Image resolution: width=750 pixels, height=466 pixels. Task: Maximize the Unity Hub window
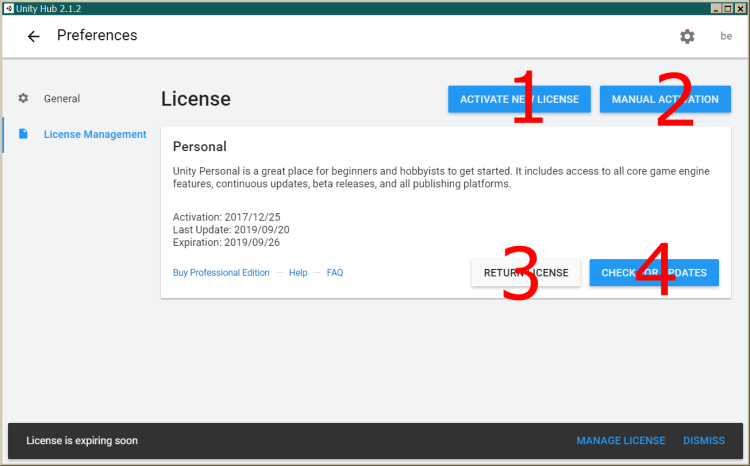[728, 9]
